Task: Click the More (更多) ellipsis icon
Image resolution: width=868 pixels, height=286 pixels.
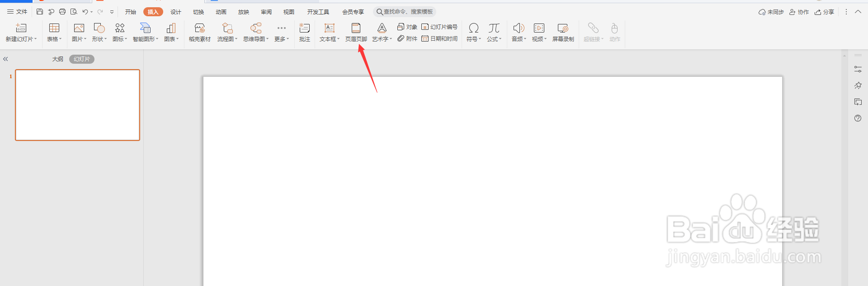Action: tap(282, 28)
